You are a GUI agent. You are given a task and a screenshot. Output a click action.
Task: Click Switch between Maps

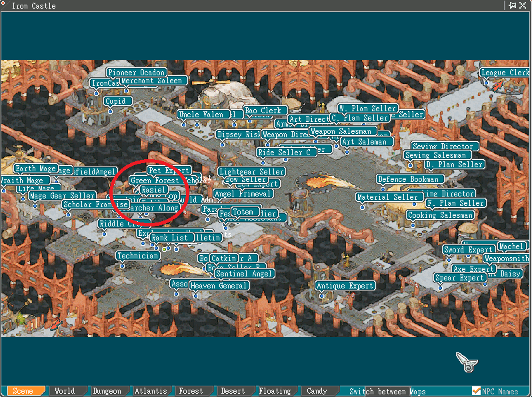point(387,392)
